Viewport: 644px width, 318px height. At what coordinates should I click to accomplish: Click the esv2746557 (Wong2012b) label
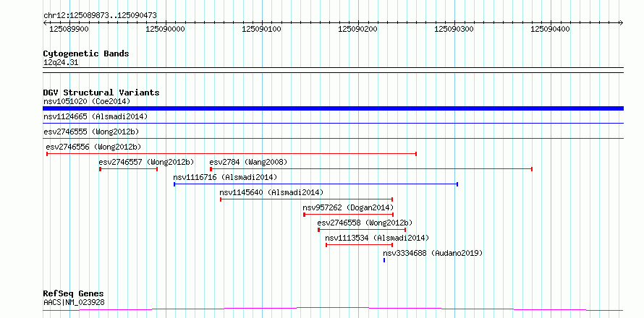tap(146, 162)
